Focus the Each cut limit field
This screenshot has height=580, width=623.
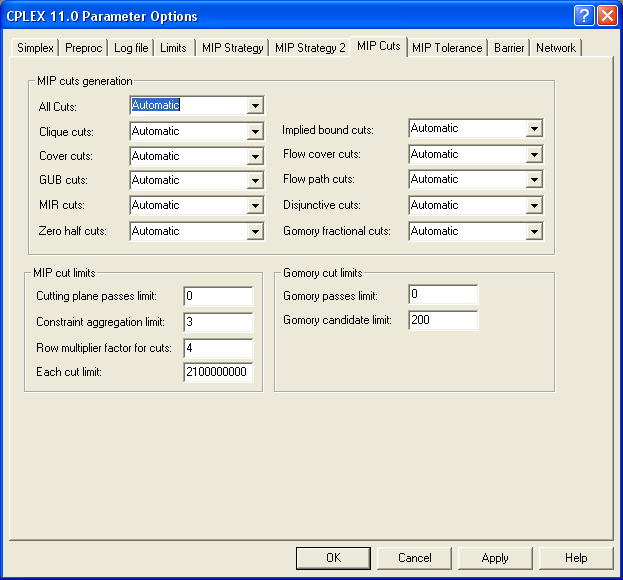(218, 372)
